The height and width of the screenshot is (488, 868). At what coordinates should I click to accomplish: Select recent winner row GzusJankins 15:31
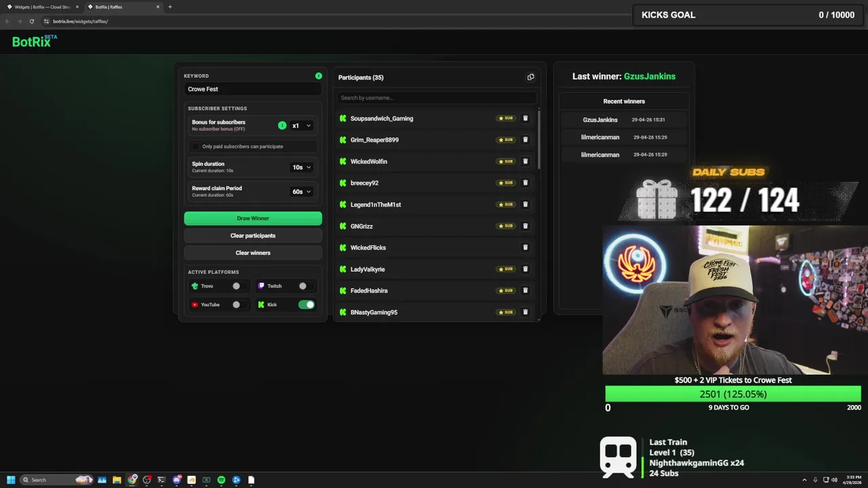point(624,120)
